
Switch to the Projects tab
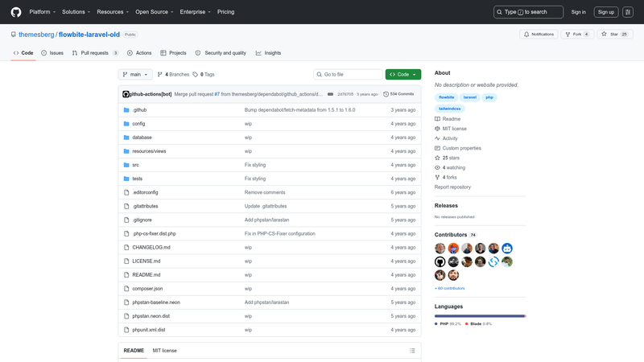[x=173, y=53]
